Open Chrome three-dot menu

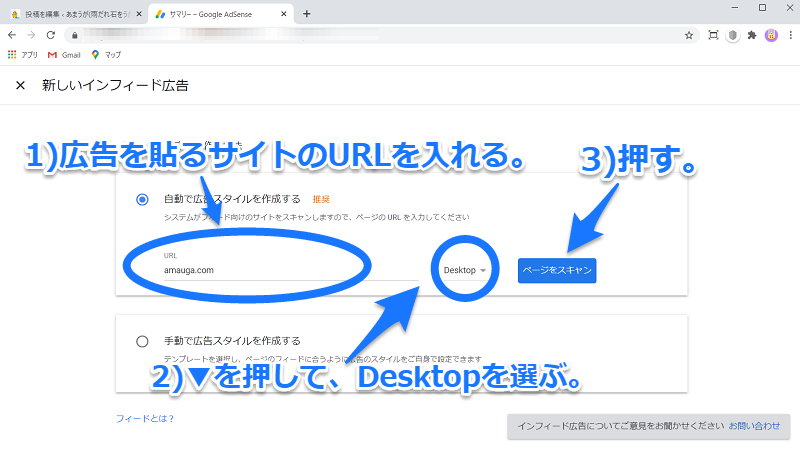(x=789, y=34)
